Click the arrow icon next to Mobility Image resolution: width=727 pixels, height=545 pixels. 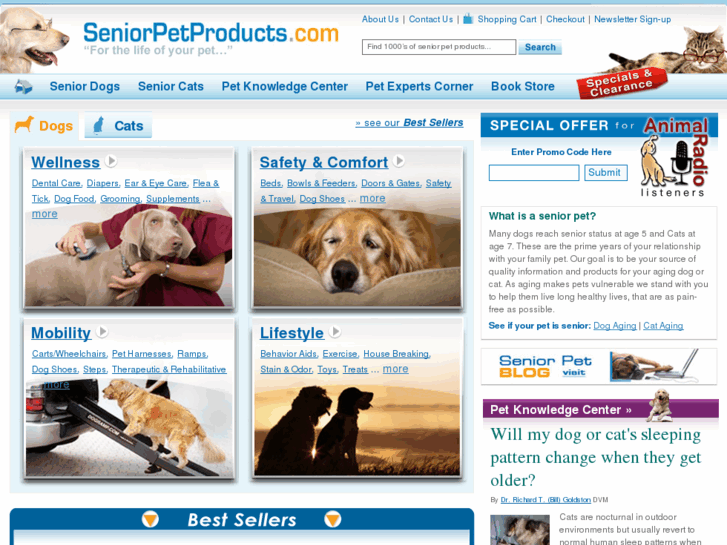[x=102, y=332]
